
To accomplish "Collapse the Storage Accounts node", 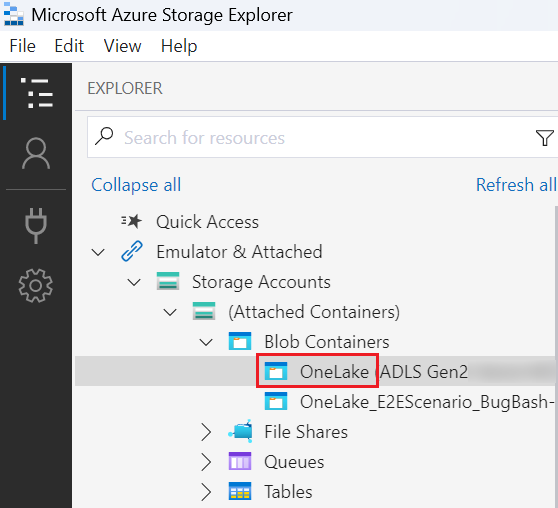I will click(x=134, y=283).
